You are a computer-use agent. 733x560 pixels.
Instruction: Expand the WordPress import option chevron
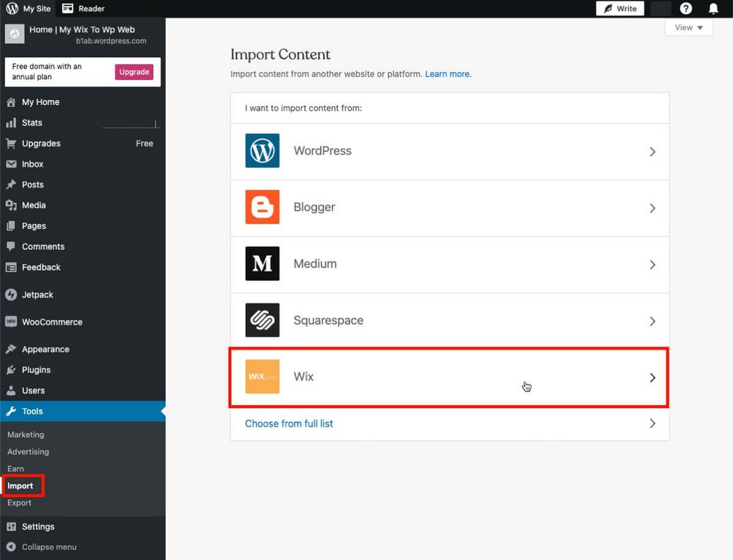(x=652, y=152)
